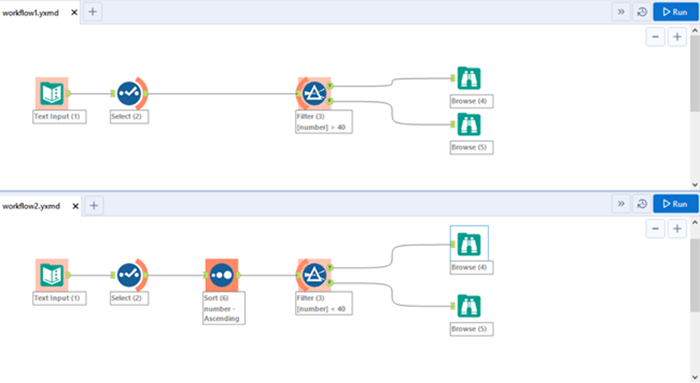Select the Filter (3) tool in workflow2
The height and width of the screenshot is (383, 700).
314,275
